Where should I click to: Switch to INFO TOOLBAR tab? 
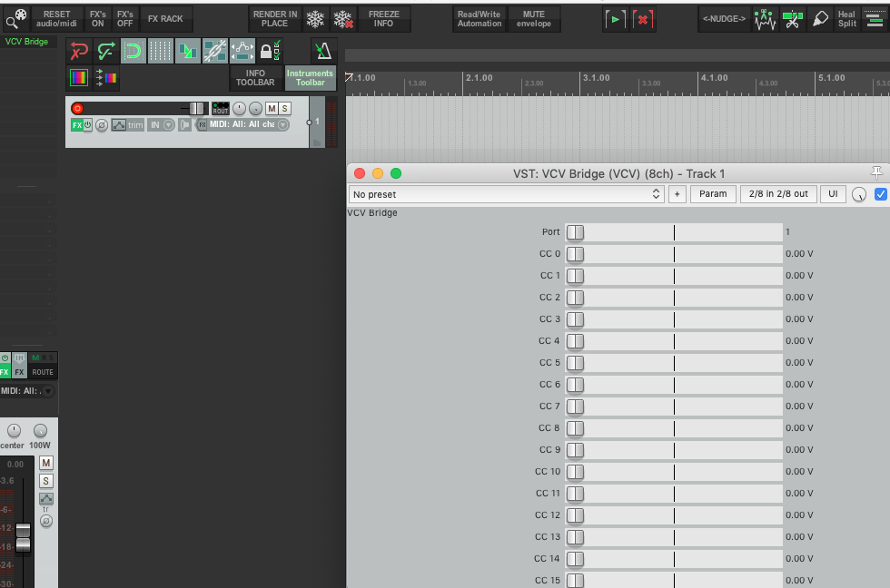[x=255, y=78]
